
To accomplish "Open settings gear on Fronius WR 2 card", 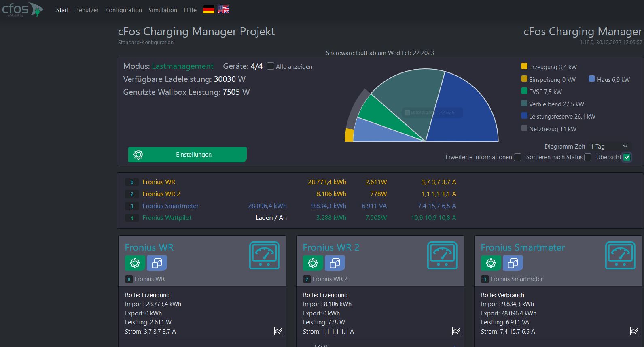I will (313, 263).
